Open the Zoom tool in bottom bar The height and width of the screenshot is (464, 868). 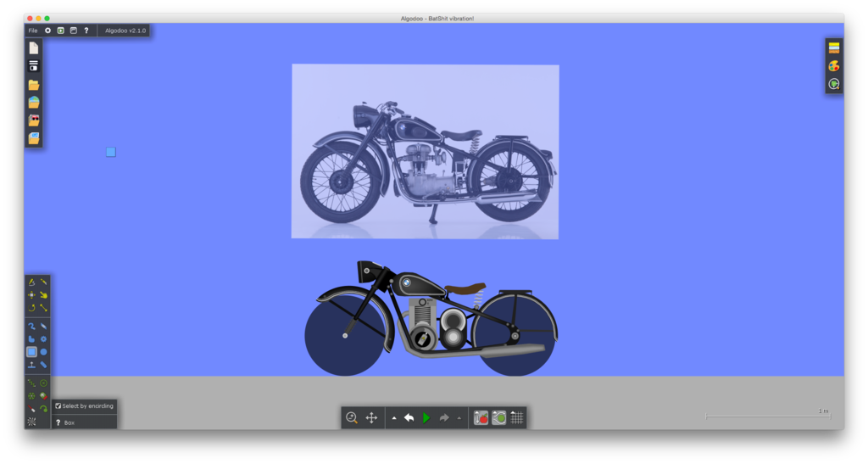coord(351,418)
